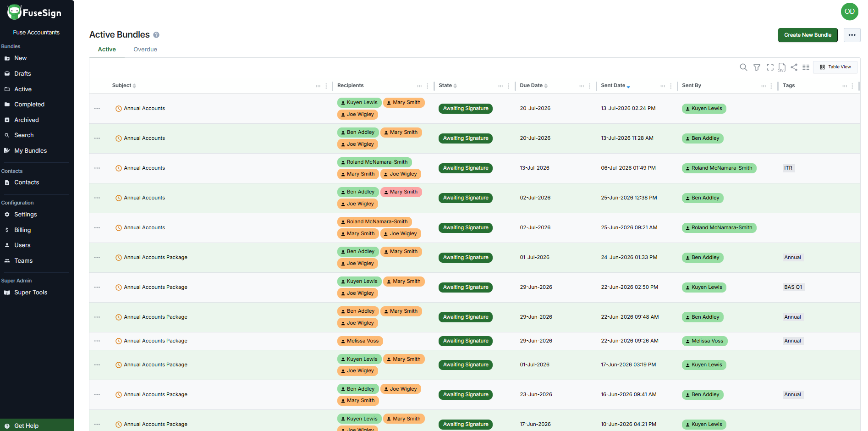Sort by Sent Date column header
868x431 pixels.
coord(615,86)
